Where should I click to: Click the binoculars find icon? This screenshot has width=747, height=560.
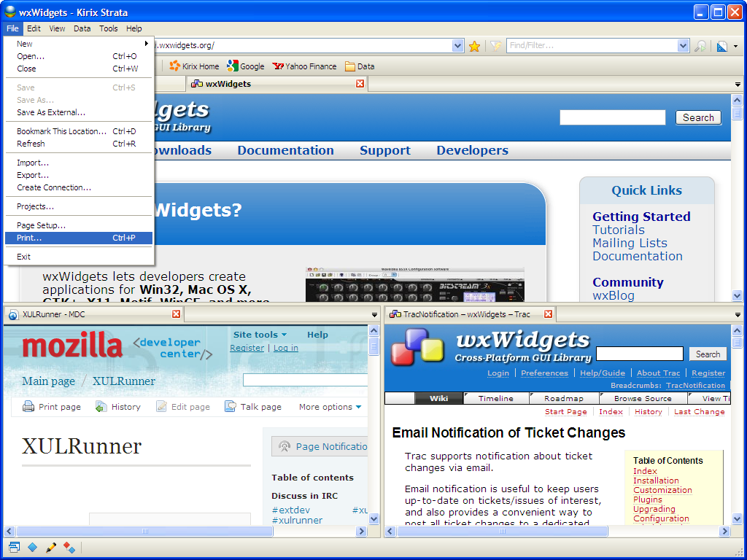coord(700,46)
